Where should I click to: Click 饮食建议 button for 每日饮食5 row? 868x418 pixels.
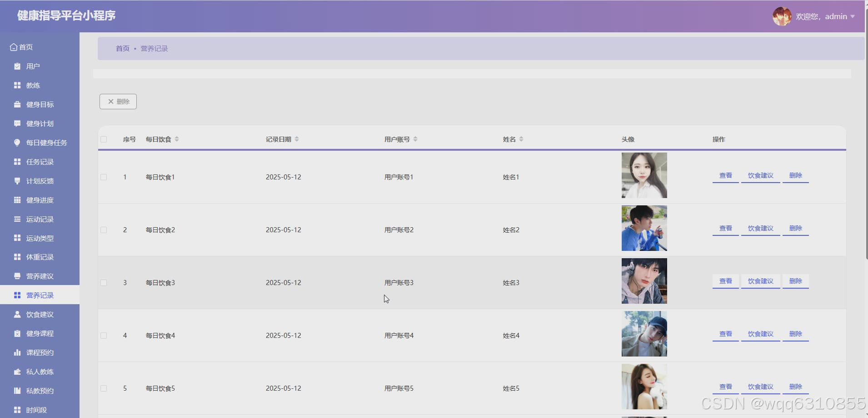761,387
